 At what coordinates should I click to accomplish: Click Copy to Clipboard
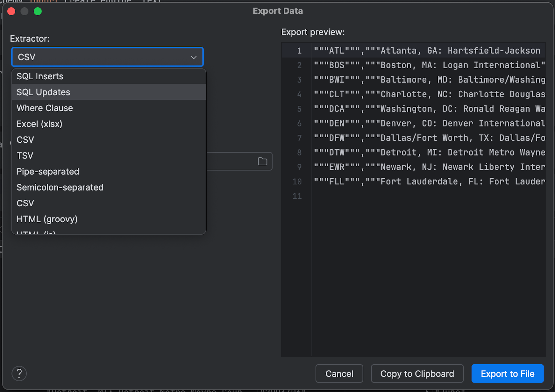(417, 374)
